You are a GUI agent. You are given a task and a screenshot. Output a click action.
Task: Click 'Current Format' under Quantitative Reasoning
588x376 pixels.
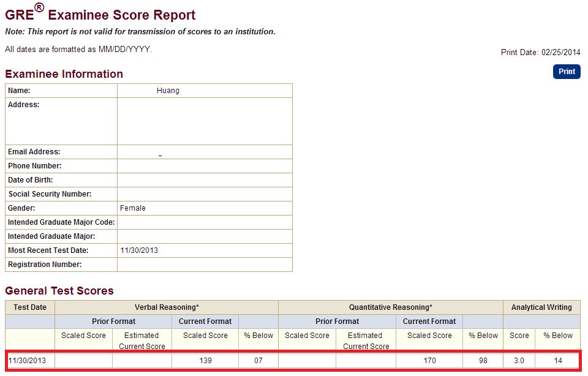pos(429,321)
